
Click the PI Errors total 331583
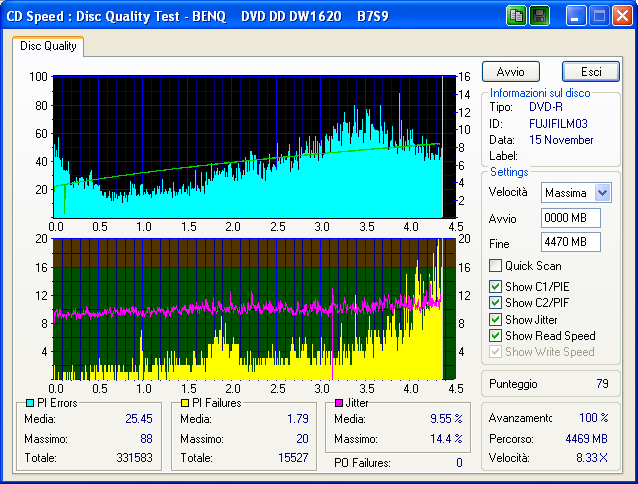pyautogui.click(x=134, y=458)
